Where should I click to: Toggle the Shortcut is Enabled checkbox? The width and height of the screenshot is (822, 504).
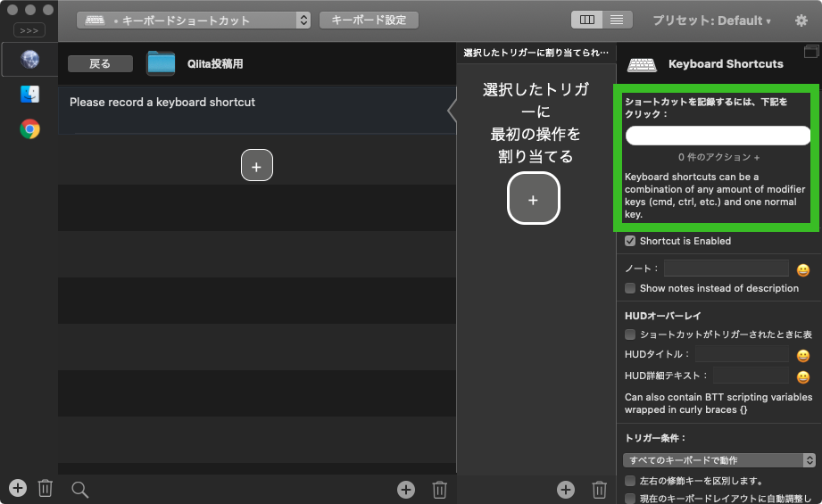[x=630, y=241]
